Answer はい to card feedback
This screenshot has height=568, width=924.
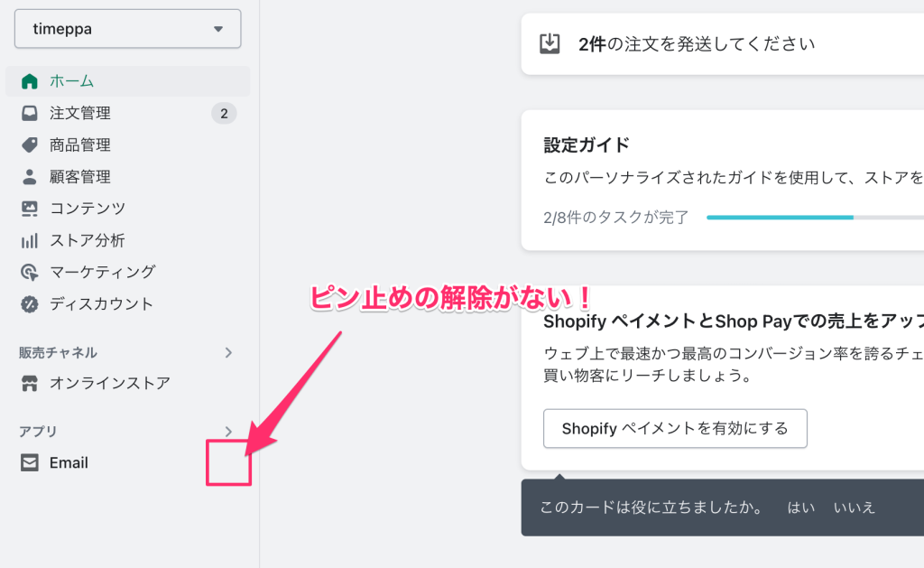[801, 507]
